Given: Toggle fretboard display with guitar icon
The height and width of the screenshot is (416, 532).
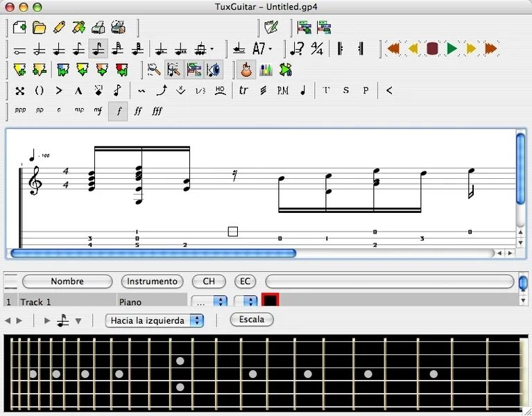Looking at the screenshot, I should pyautogui.click(x=246, y=70).
